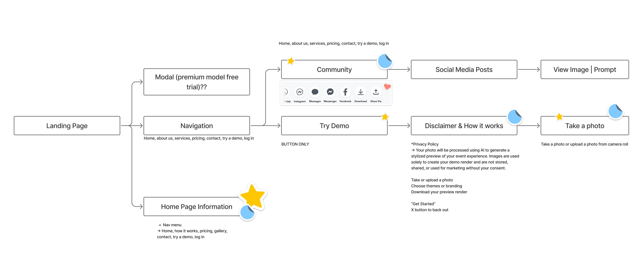Click the Facebook share icon

pyautogui.click(x=345, y=92)
